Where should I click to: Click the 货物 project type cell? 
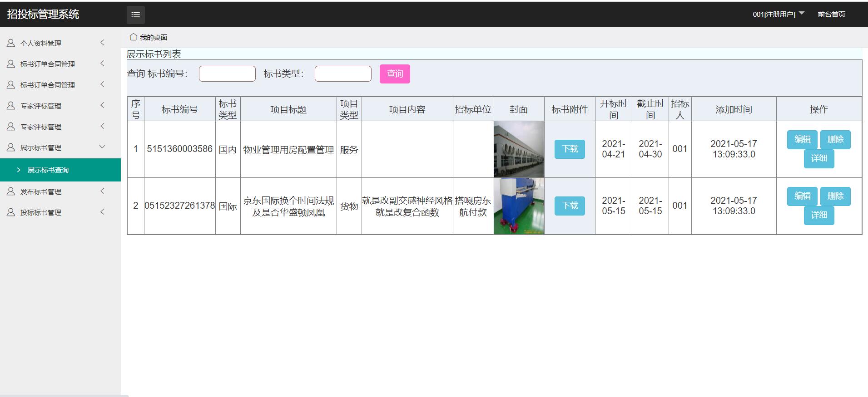(349, 206)
